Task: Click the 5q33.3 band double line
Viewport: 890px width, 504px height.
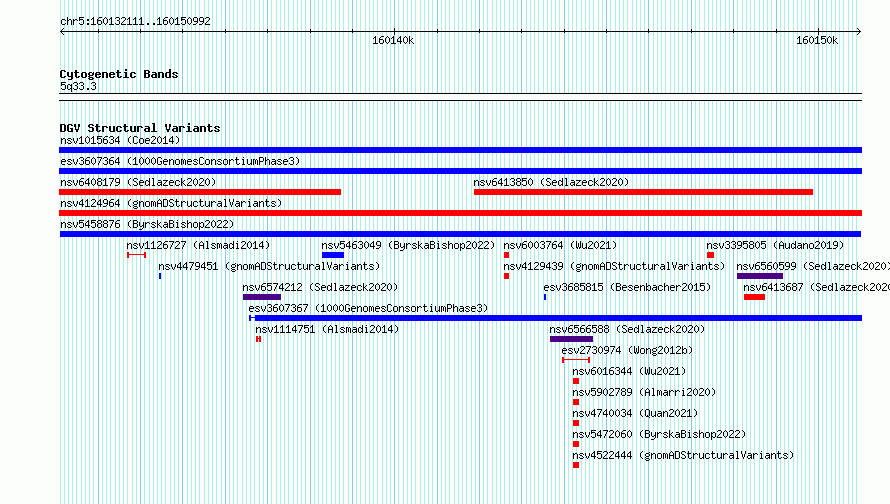Action: point(460,97)
